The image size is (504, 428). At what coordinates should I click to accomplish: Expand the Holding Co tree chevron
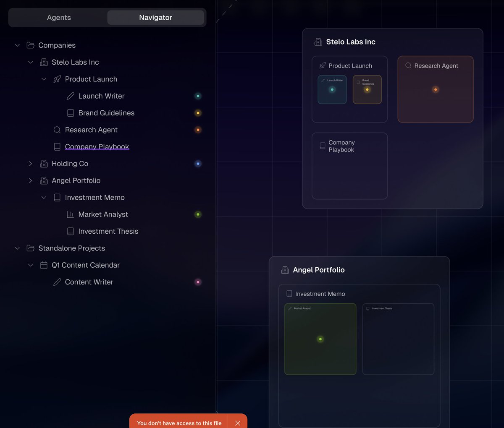click(x=30, y=164)
